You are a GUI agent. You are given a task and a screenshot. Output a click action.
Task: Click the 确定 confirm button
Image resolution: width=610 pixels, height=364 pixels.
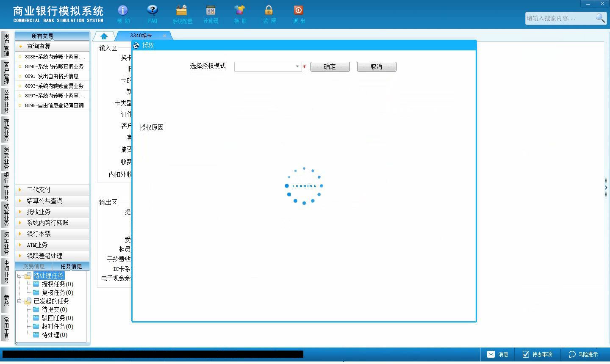[330, 66]
